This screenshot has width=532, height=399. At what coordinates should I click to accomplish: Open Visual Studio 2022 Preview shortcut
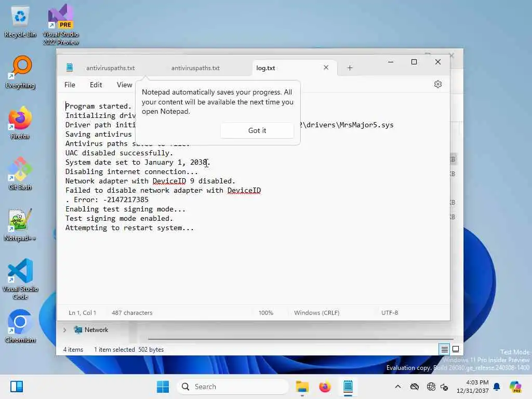coord(61,24)
